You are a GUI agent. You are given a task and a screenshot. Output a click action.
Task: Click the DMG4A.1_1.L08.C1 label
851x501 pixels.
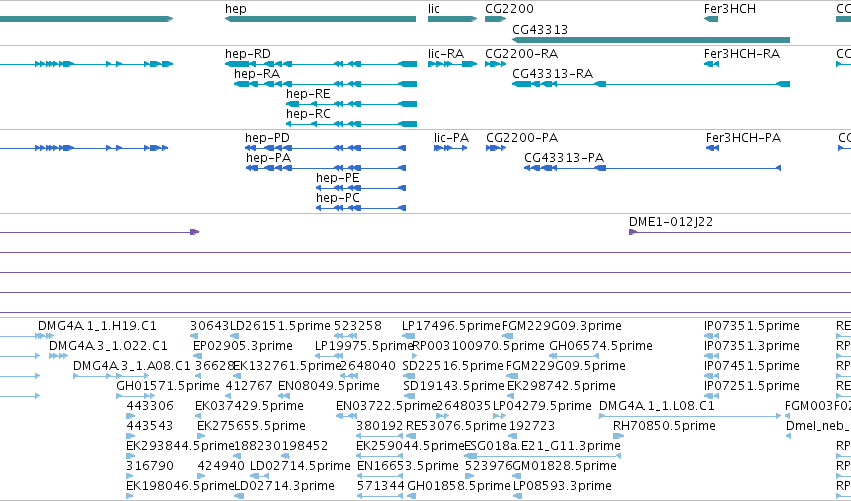tap(657, 406)
